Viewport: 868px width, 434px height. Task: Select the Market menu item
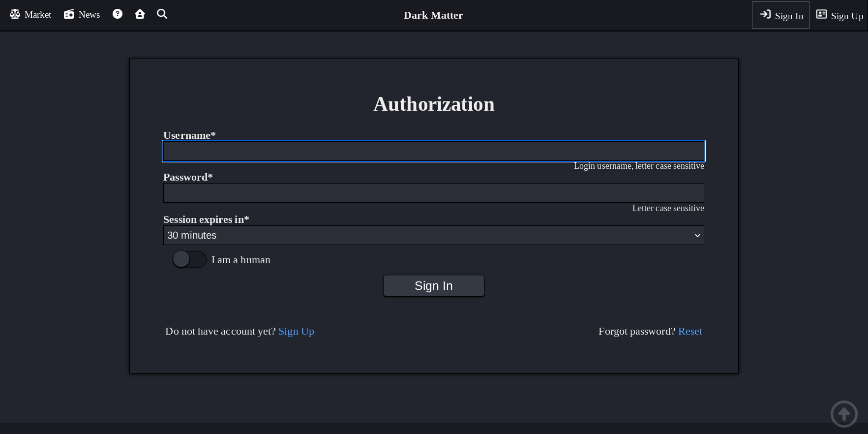pos(30,14)
